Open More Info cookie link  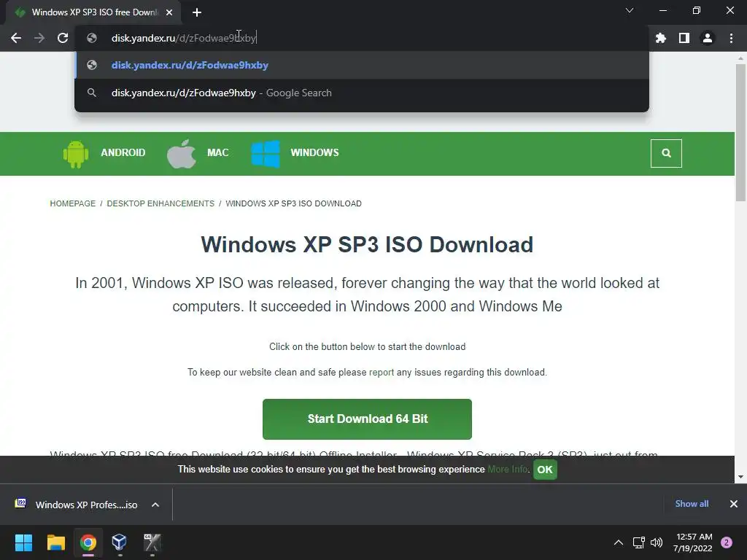coord(508,469)
